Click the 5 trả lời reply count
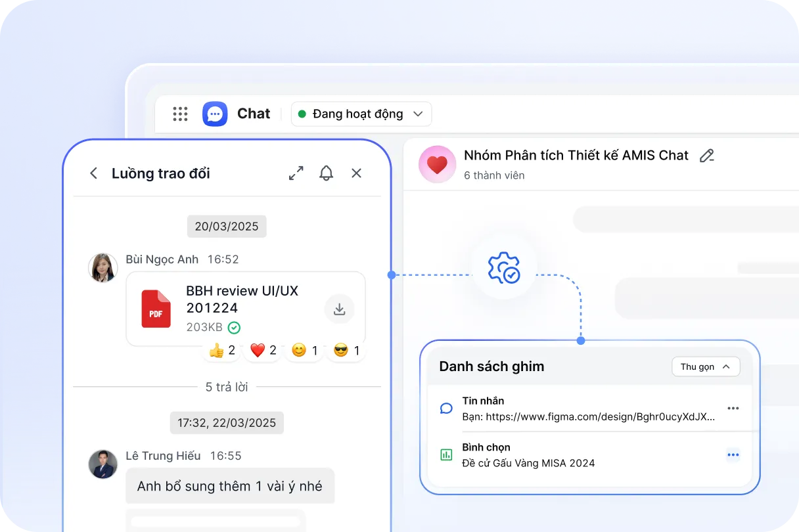This screenshot has height=532, width=799. [227, 387]
